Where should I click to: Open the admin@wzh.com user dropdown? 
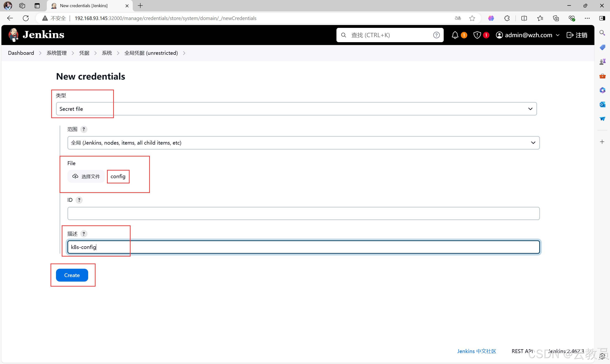(x=528, y=35)
